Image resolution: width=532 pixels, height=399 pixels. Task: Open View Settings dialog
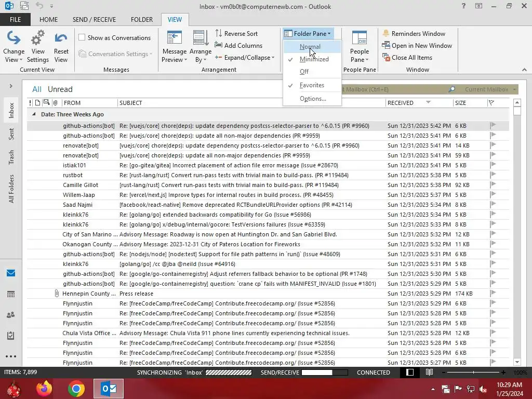click(37, 47)
